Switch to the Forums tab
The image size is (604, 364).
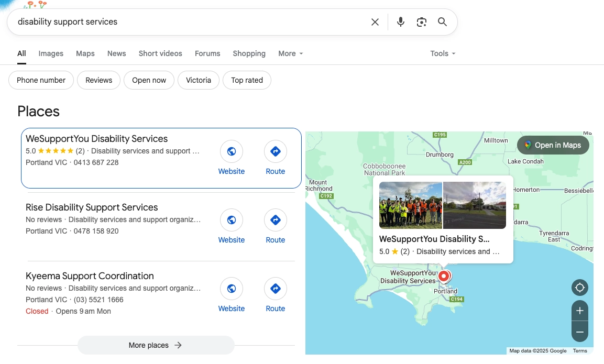point(207,53)
